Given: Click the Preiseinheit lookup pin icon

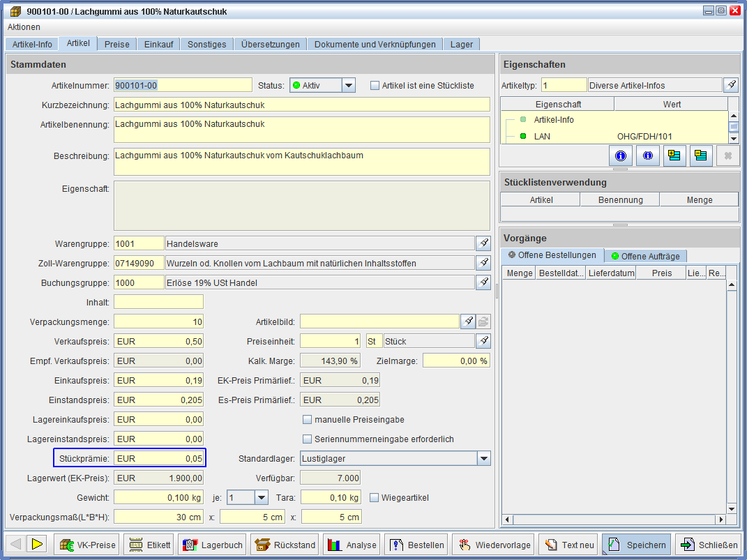Looking at the screenshot, I should pyautogui.click(x=483, y=341).
